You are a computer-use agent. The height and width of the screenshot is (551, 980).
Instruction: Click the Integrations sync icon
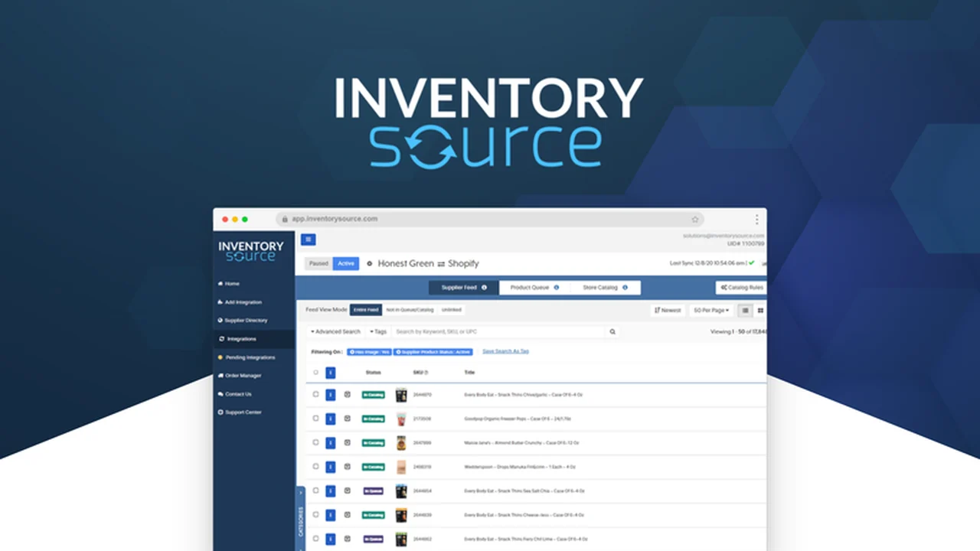(x=221, y=339)
